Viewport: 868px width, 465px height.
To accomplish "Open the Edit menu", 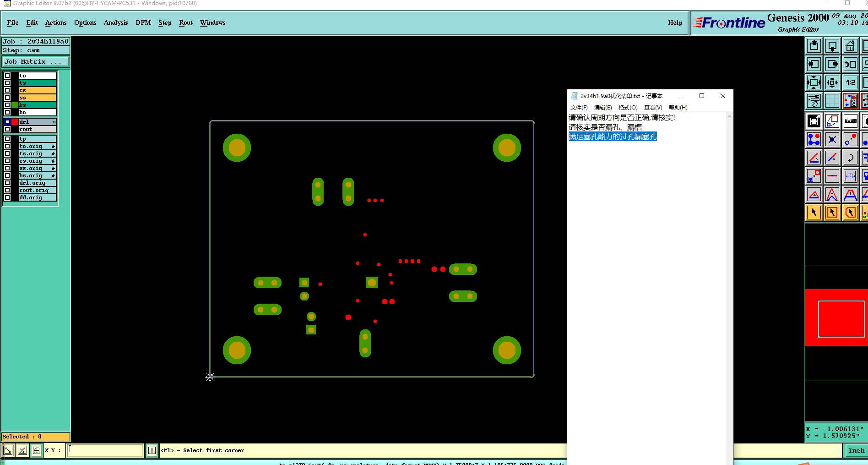I will coord(32,22).
